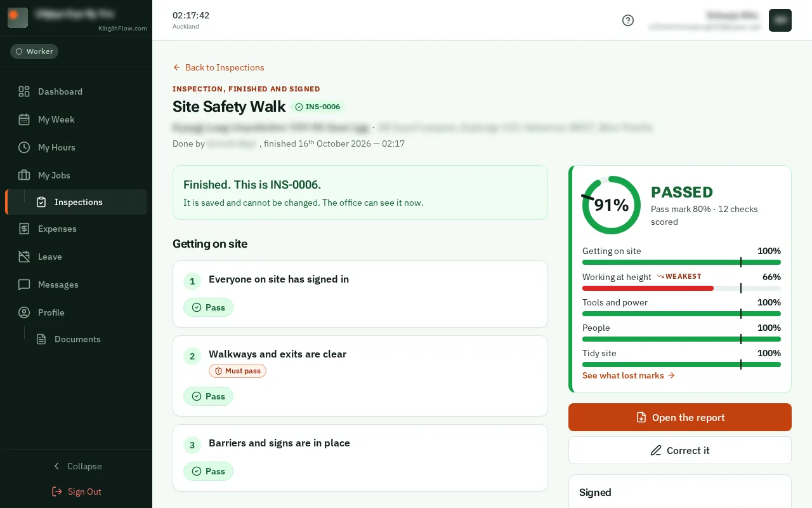Open the help question mark icon
Viewport: 812px width, 508px height.
(x=628, y=20)
